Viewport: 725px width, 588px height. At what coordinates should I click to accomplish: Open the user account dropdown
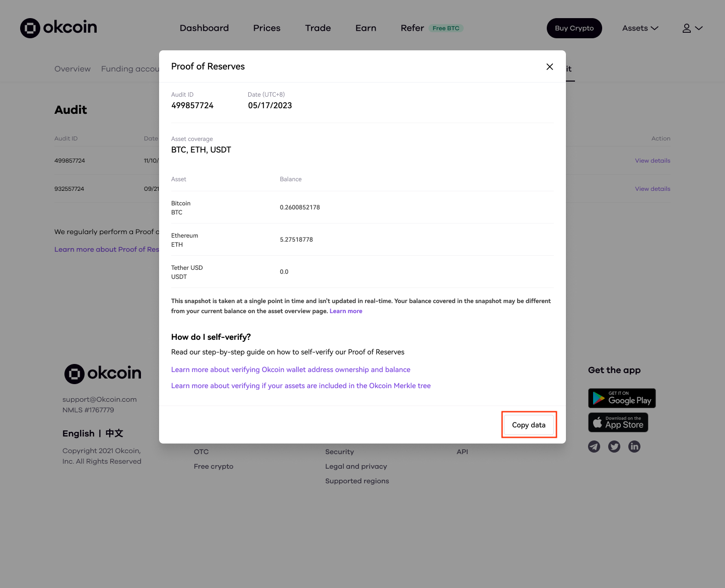click(692, 28)
